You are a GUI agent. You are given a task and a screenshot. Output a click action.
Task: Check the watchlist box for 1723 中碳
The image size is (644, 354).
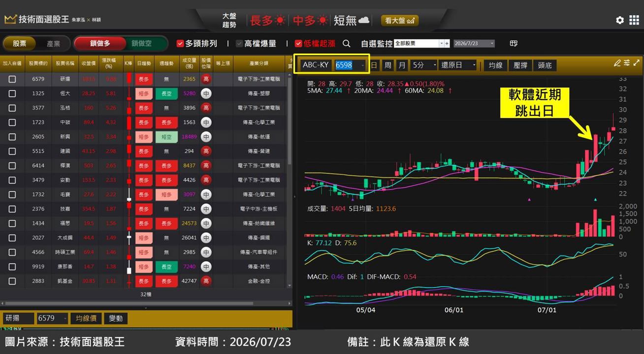pyautogui.click(x=12, y=122)
